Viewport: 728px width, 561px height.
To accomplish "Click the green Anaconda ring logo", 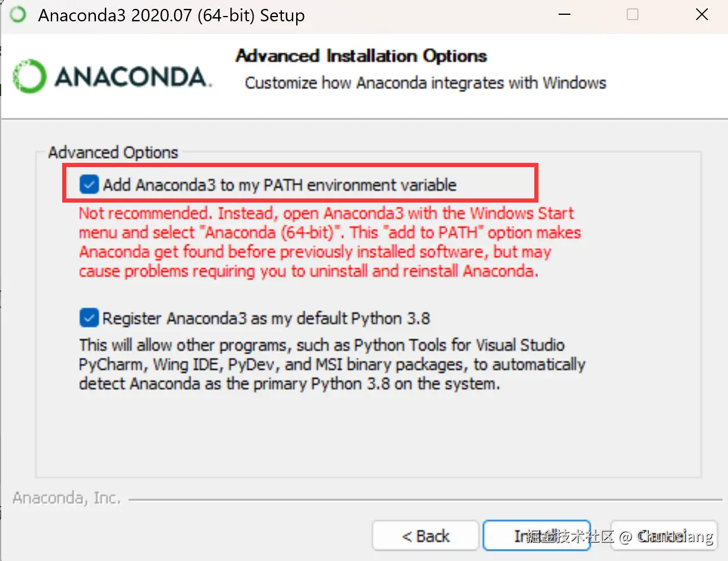I will click(29, 76).
